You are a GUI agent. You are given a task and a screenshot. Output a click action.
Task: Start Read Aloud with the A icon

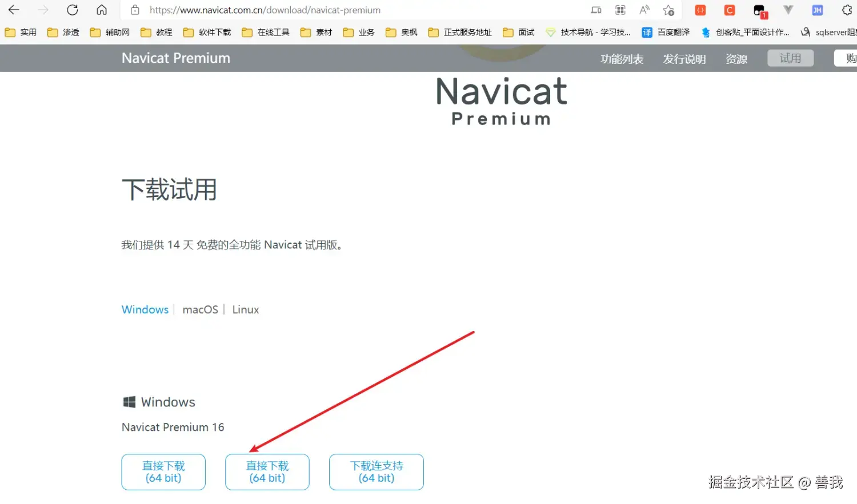click(x=644, y=10)
